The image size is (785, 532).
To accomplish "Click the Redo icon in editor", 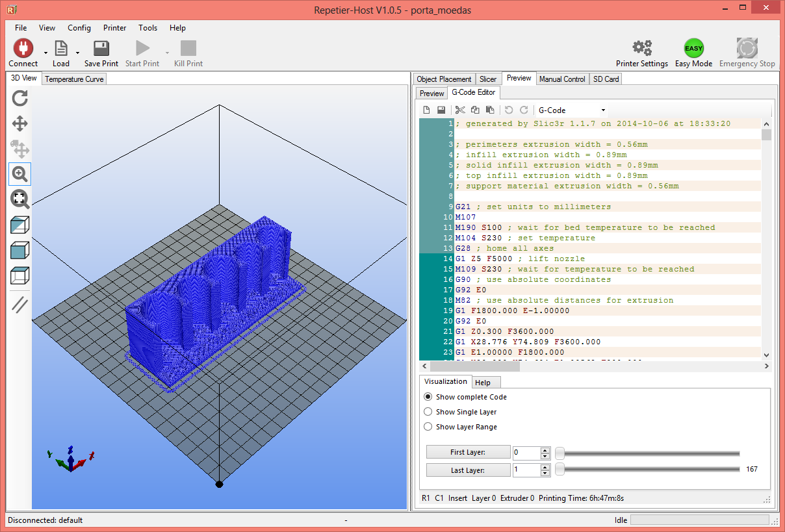I will click(x=524, y=110).
